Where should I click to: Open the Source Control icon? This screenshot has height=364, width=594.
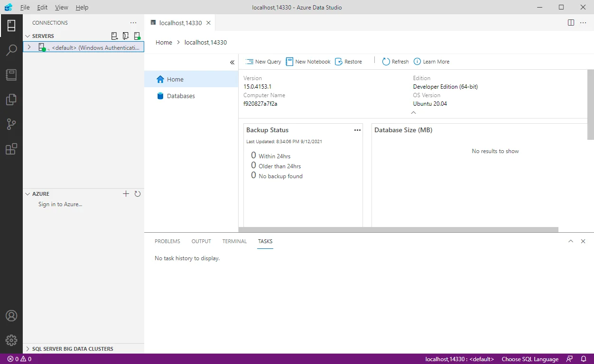11,124
